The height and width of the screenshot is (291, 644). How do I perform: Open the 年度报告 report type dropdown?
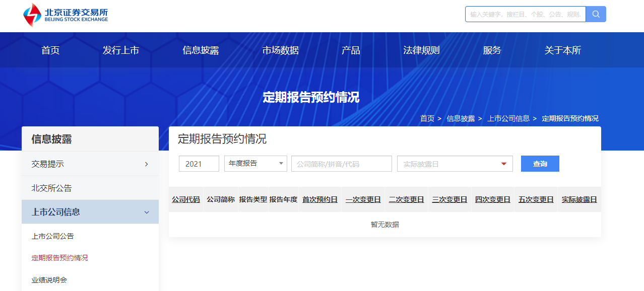(255, 164)
